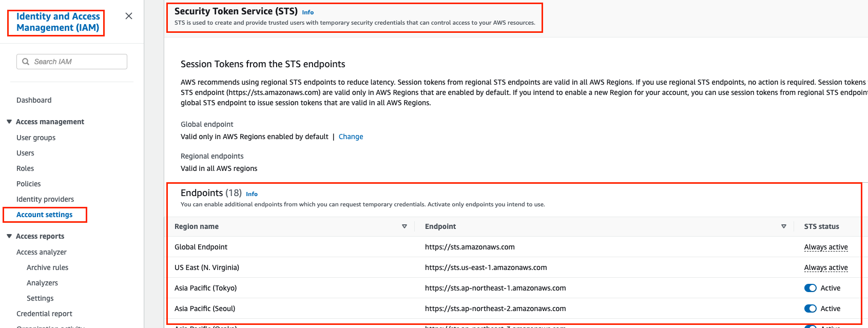Click the Endpoint column header
The image size is (868, 328).
[440, 226]
